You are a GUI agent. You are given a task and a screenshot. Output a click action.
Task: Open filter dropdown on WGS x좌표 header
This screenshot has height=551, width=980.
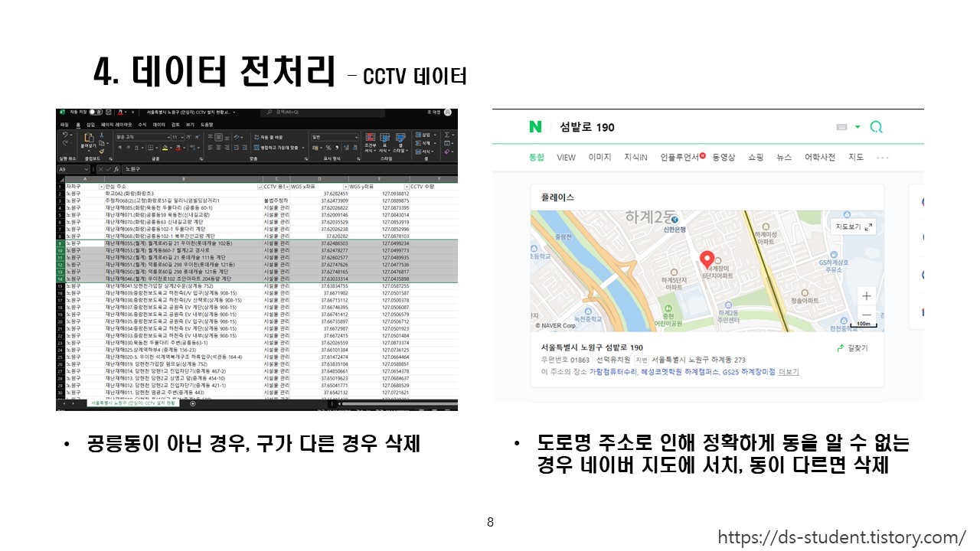point(345,187)
